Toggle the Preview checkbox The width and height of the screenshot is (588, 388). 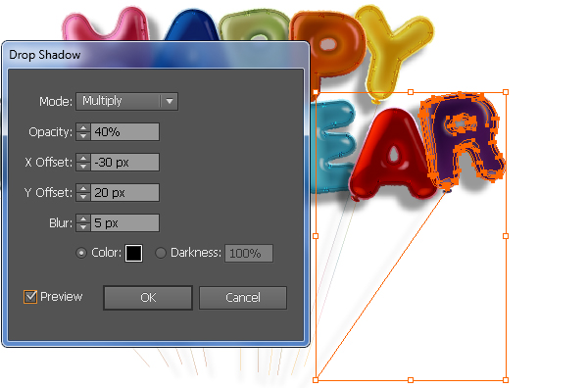coord(30,297)
